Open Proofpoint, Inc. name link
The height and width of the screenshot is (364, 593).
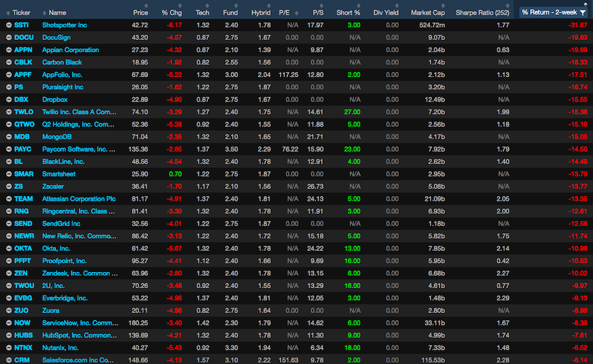coord(64,261)
